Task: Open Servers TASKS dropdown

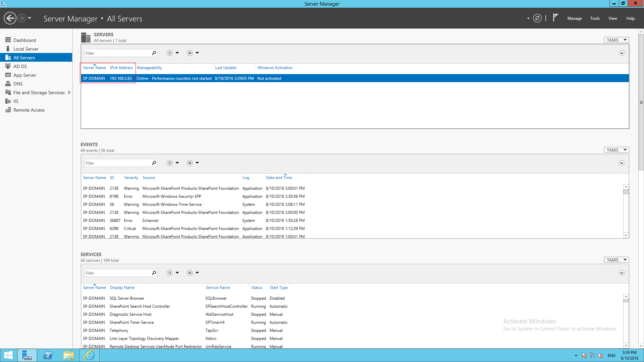Action: (616, 40)
